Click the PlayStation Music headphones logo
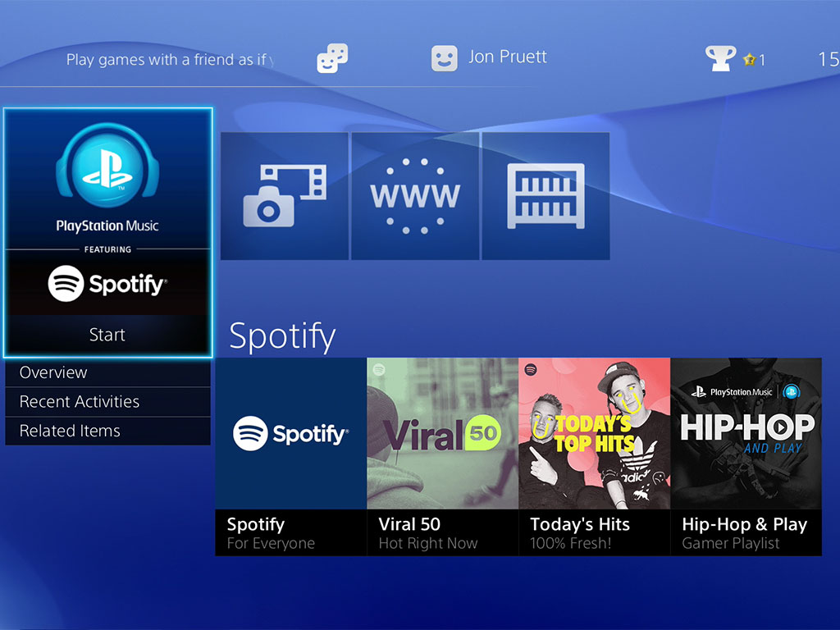 (107, 168)
